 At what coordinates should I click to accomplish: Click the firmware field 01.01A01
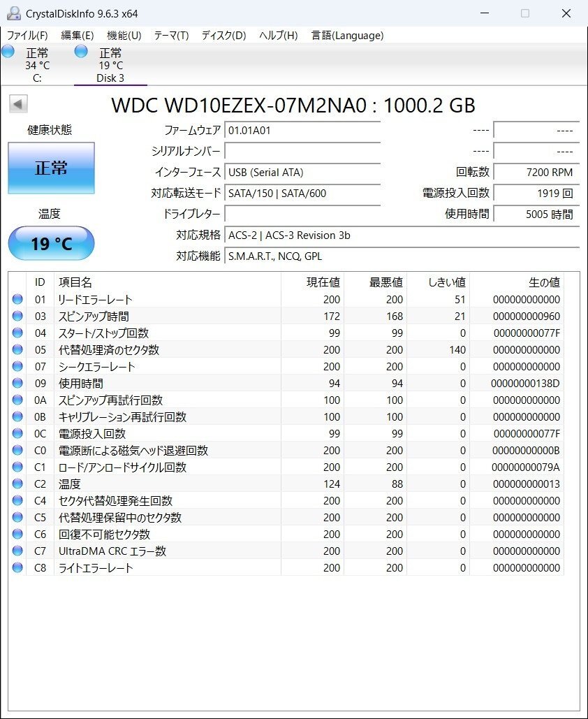(x=302, y=131)
